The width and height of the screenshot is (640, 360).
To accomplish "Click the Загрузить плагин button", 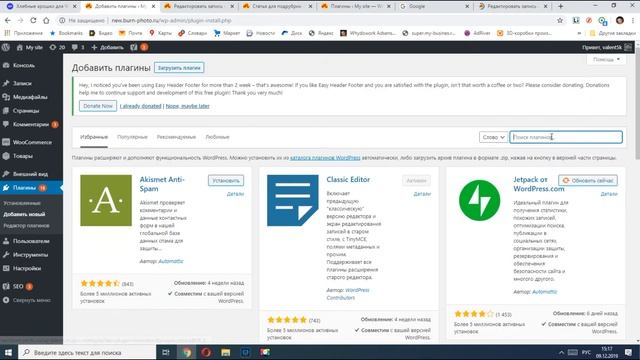I will (179, 68).
